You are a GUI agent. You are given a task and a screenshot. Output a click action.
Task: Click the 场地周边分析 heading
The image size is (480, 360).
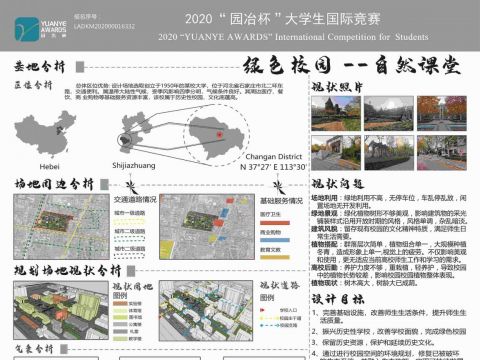click(54, 184)
